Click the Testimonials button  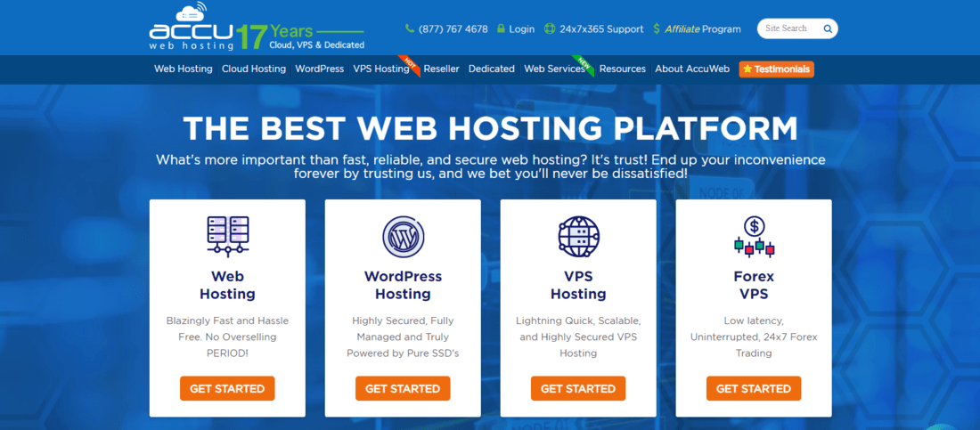776,69
